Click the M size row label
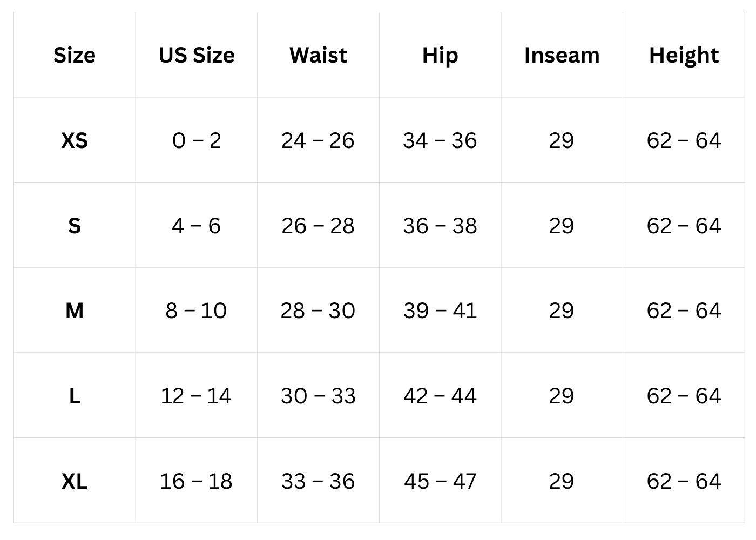 tap(75, 310)
